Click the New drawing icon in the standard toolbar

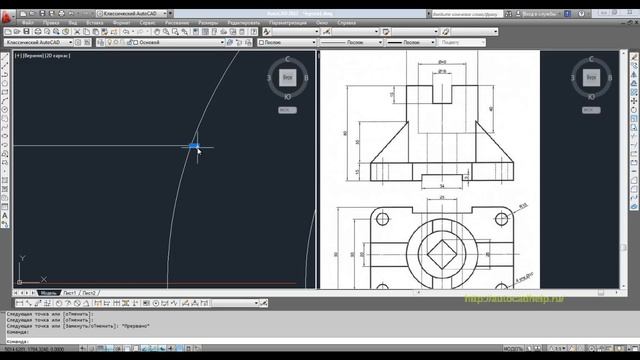8,31
